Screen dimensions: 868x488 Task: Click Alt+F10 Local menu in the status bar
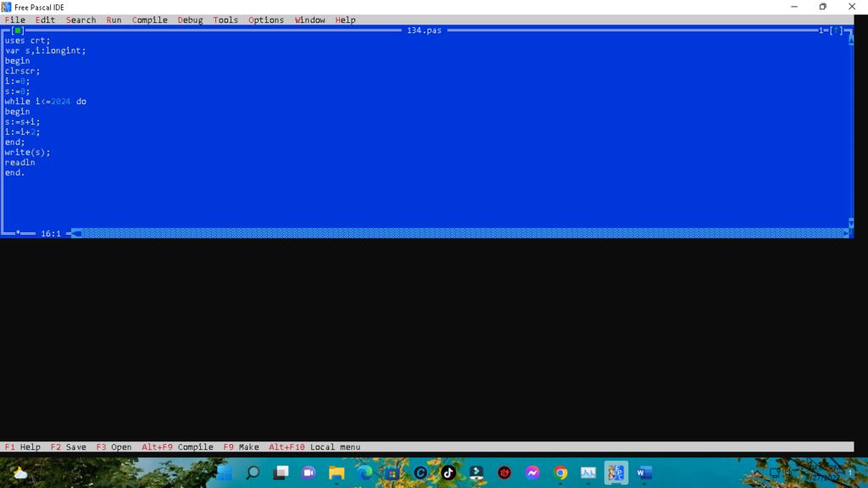[x=314, y=447]
